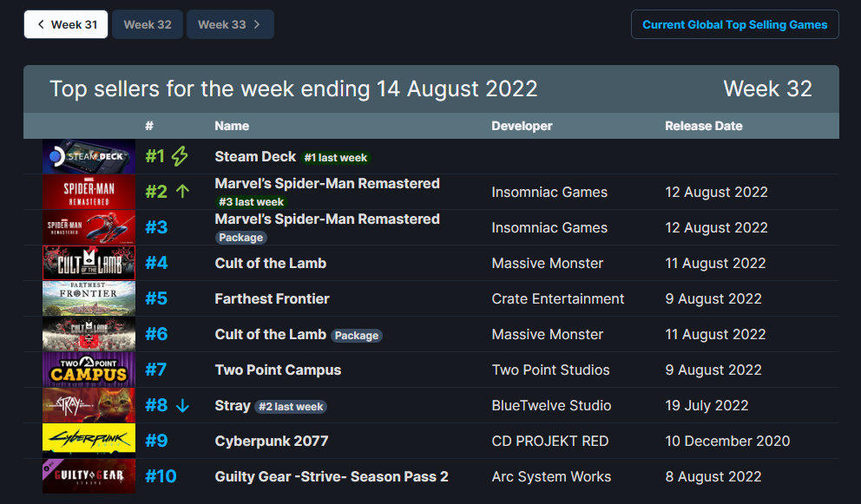This screenshot has width=861, height=504.
Task: Click the Two Point Campus thumbnail
Action: [89, 370]
